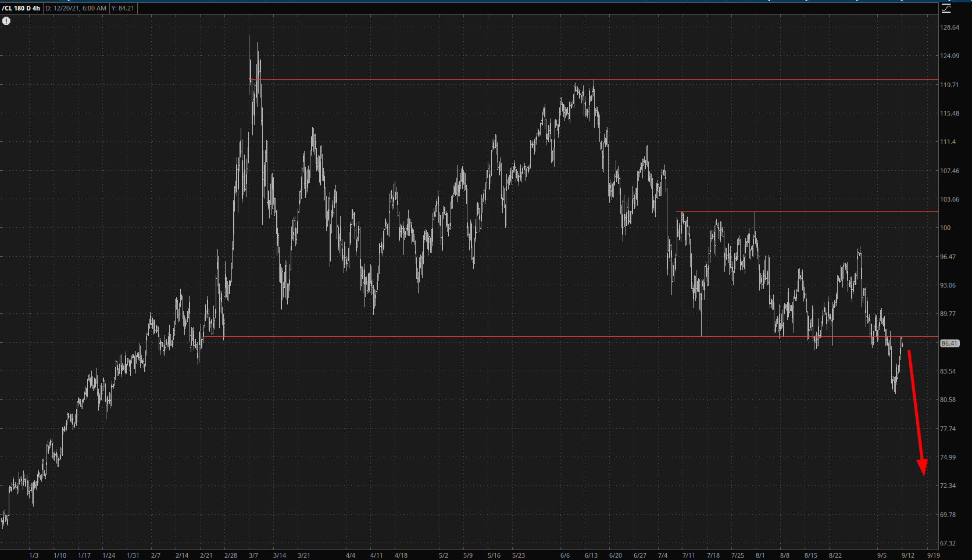Click the 80.58 price axis label
Image resolution: width=972 pixels, height=560 pixels.
coord(948,400)
